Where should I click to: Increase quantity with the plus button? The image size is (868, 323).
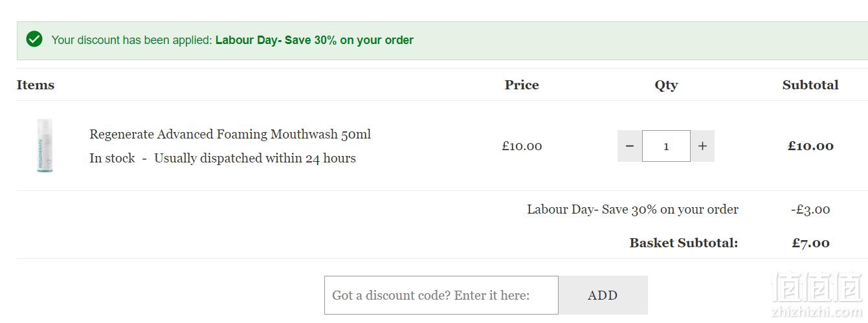click(702, 146)
